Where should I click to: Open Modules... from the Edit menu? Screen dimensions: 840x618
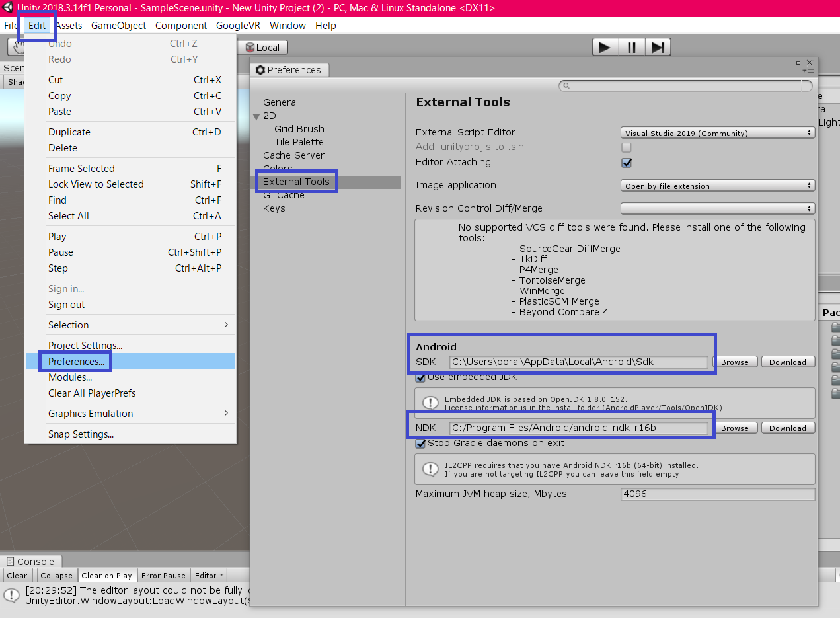click(130, 377)
